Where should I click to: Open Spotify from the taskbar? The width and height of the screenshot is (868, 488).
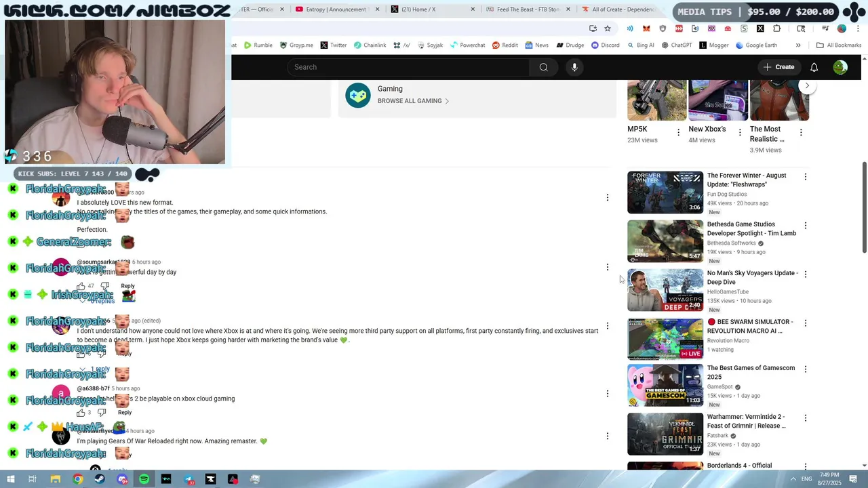click(144, 479)
